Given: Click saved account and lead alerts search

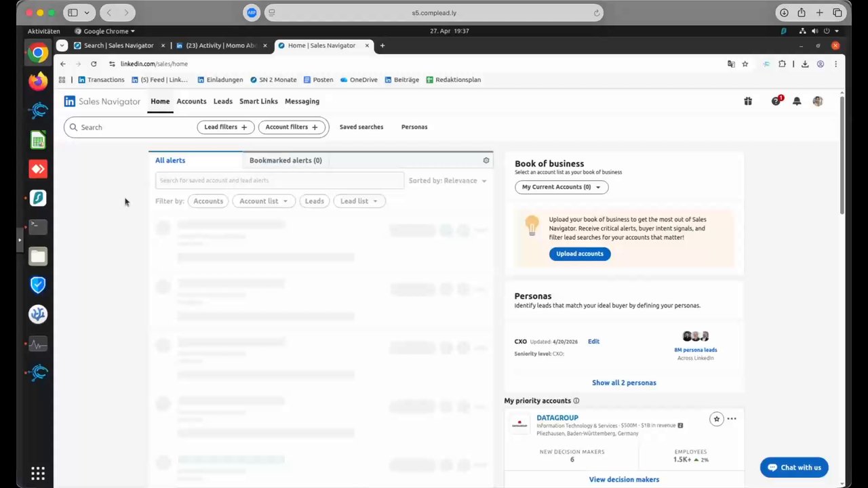Looking at the screenshot, I should coord(279,180).
